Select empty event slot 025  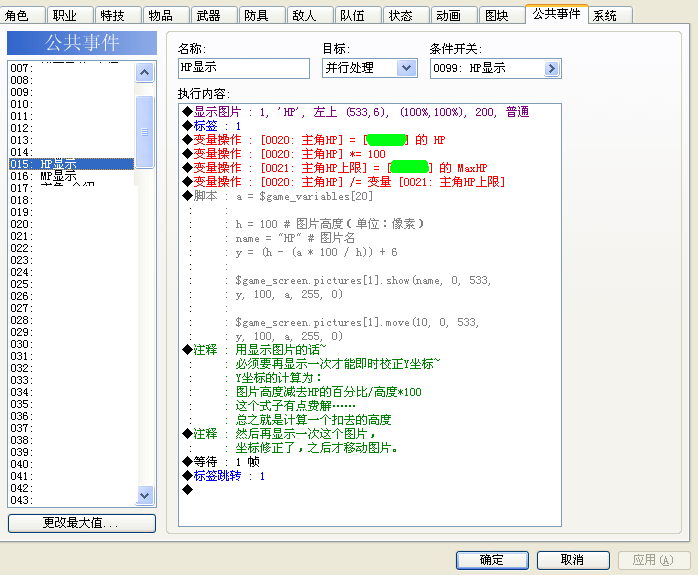tap(71, 284)
